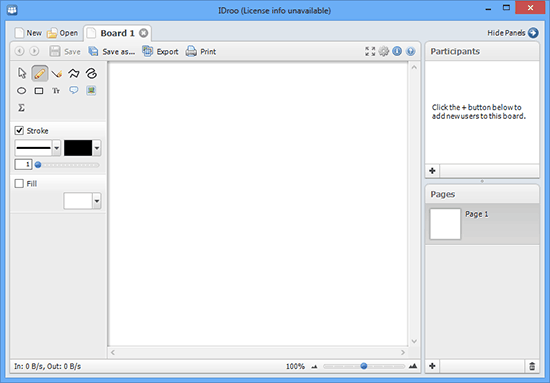Select the Brush tool
550x383 pixels.
pyautogui.click(x=56, y=73)
